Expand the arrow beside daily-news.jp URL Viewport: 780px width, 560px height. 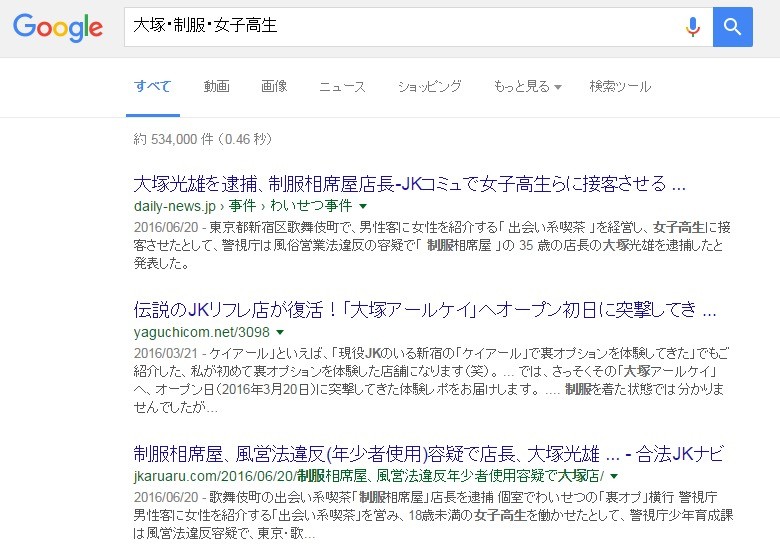point(363,206)
